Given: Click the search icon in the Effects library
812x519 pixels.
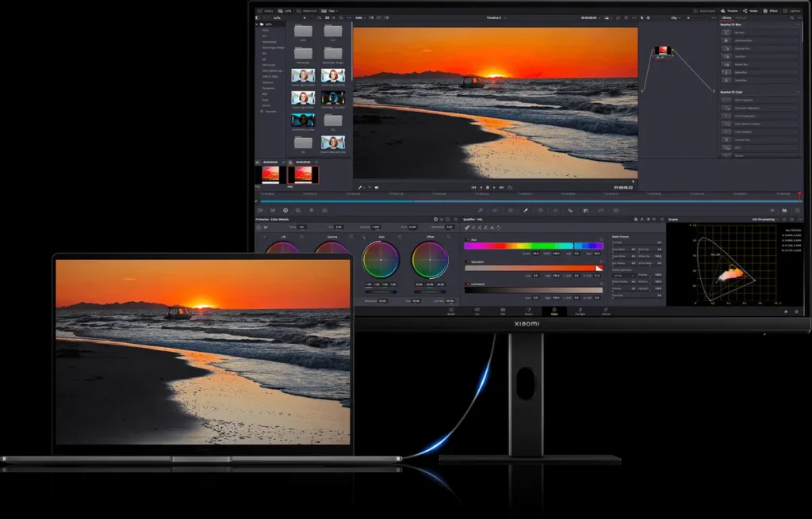Looking at the screenshot, I should [x=792, y=17].
